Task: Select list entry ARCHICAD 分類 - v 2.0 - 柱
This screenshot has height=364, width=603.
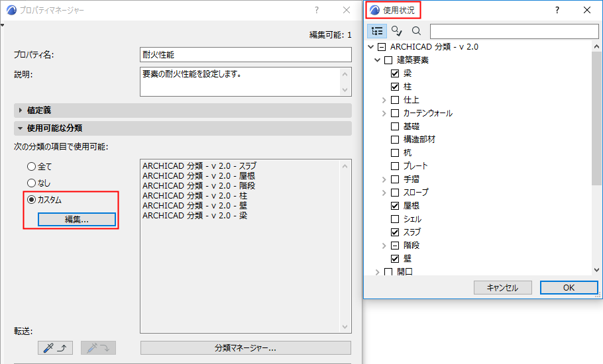Action: (x=195, y=196)
